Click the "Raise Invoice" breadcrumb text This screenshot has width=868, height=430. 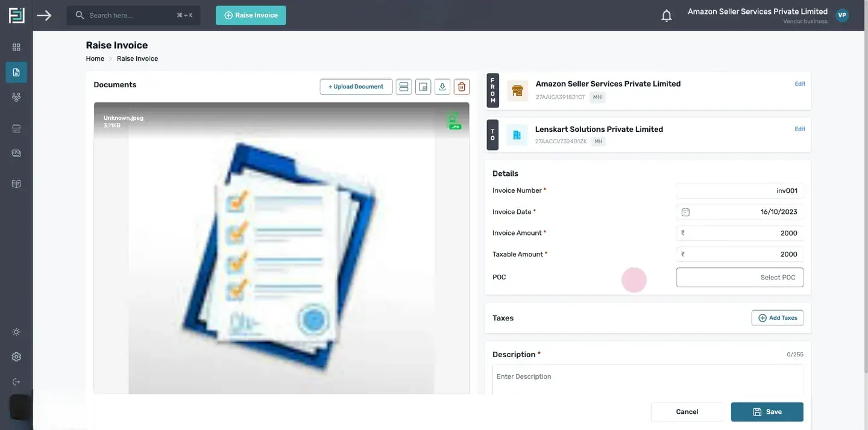point(137,58)
